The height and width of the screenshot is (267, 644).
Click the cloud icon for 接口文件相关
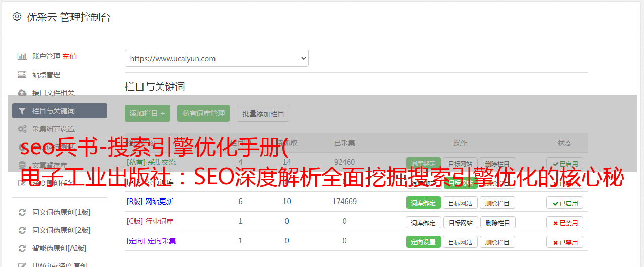pyautogui.click(x=22, y=93)
